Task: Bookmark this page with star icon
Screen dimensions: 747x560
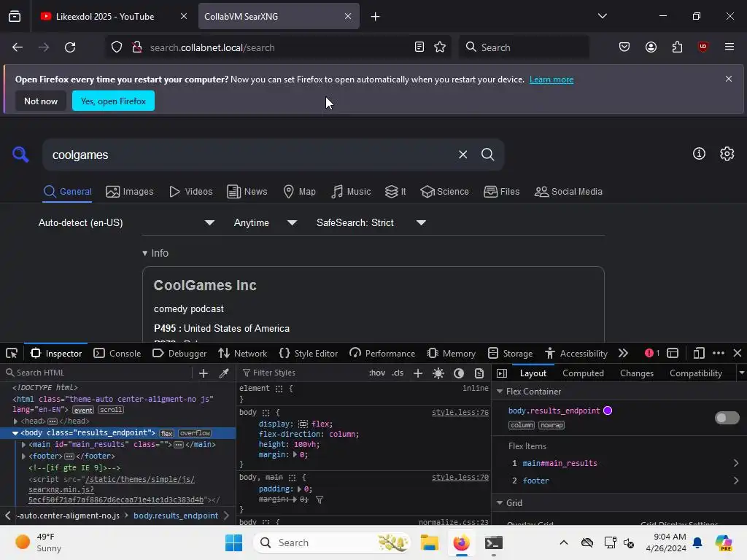Action: coord(440,47)
